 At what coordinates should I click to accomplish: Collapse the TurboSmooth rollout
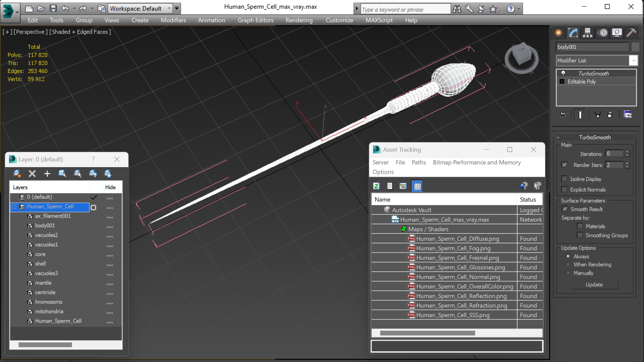click(558, 137)
